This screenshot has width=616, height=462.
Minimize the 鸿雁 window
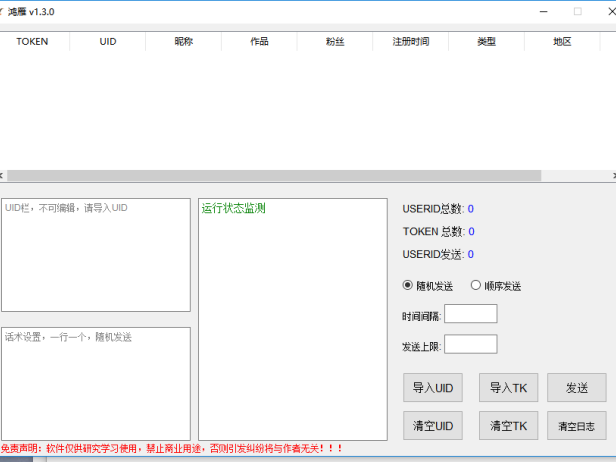(x=544, y=12)
